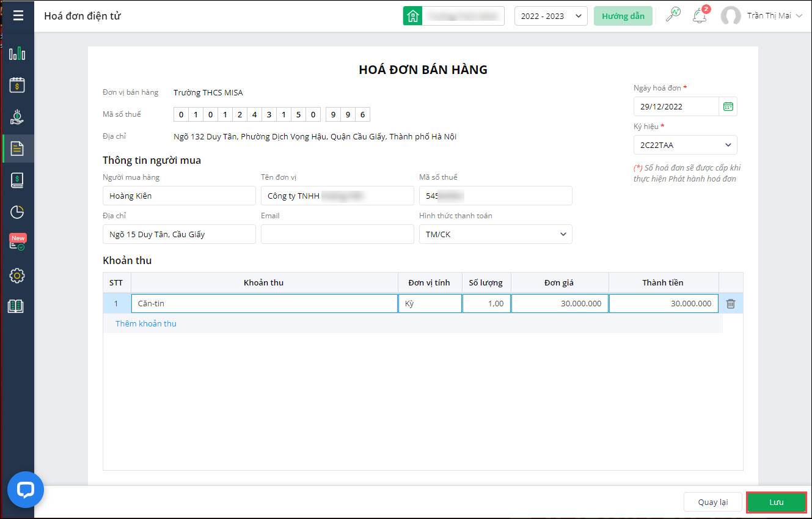Open the open-book guide sidebar icon
The width and height of the screenshot is (812, 519).
(x=16, y=306)
